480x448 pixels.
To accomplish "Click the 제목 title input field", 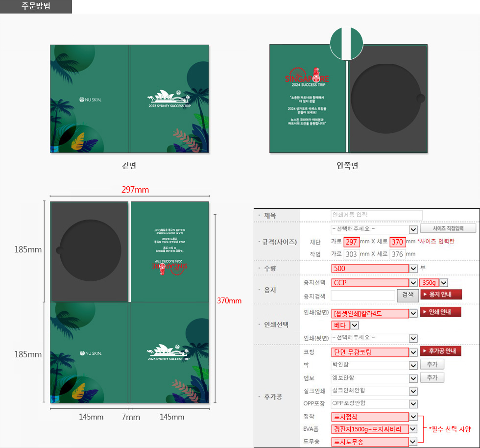I will pyautogui.click(x=376, y=215).
